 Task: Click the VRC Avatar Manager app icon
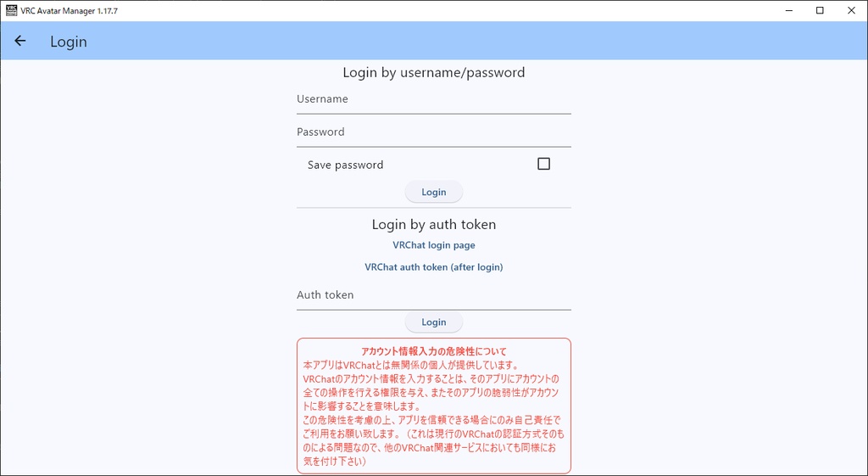pos(11,10)
